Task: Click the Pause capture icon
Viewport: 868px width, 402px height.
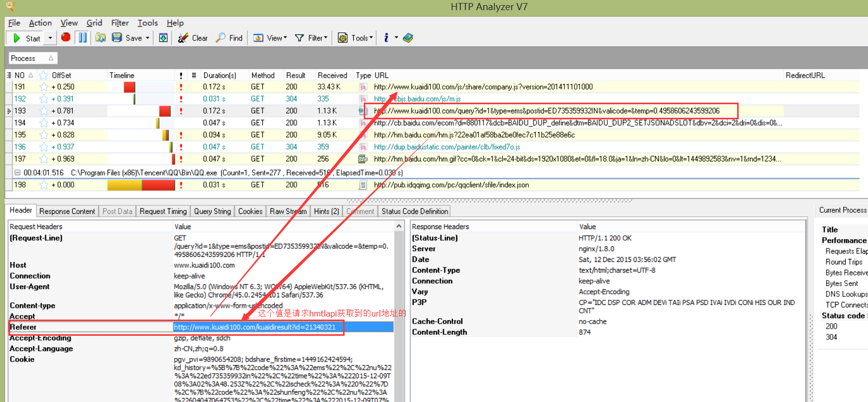Action: pyautogui.click(x=83, y=37)
